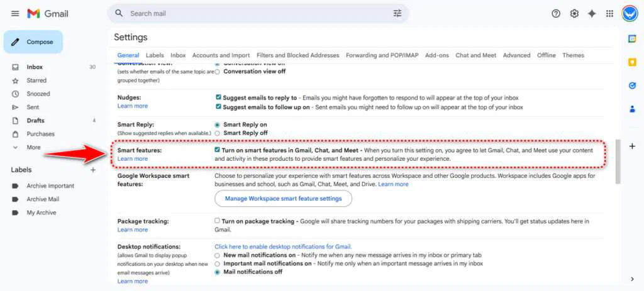Switch to Forwarding and POP/IMAP tab
644x291 pixels.
[382, 55]
